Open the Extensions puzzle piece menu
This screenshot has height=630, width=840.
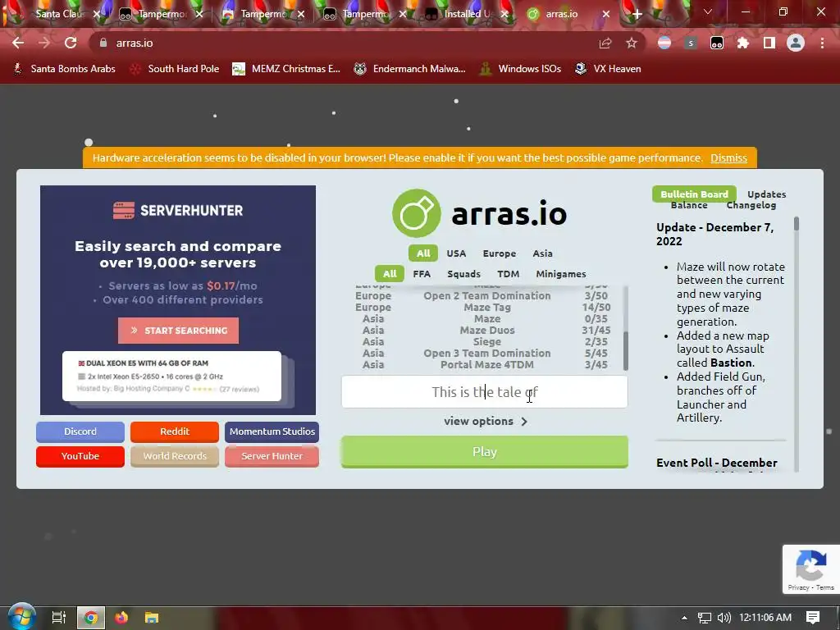(x=743, y=43)
